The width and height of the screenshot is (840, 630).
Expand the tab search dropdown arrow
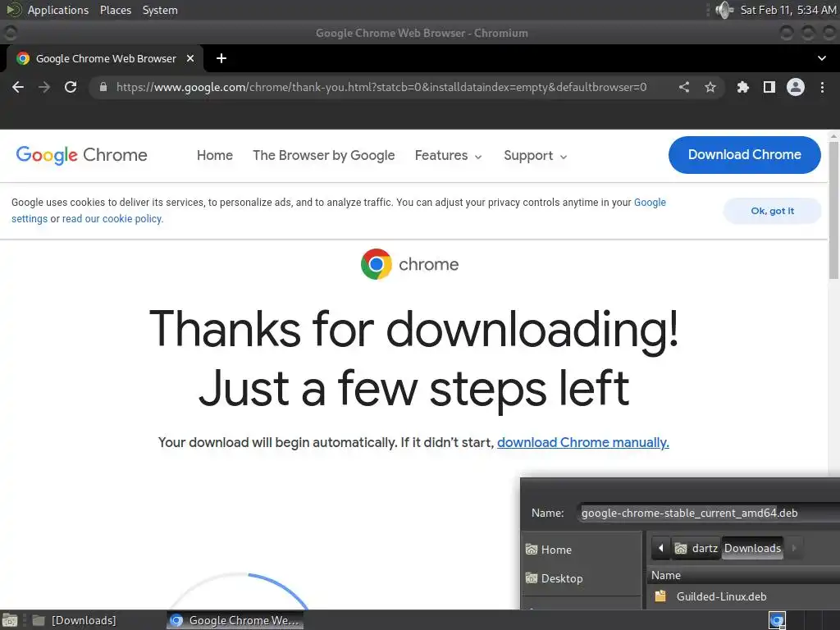click(x=822, y=58)
